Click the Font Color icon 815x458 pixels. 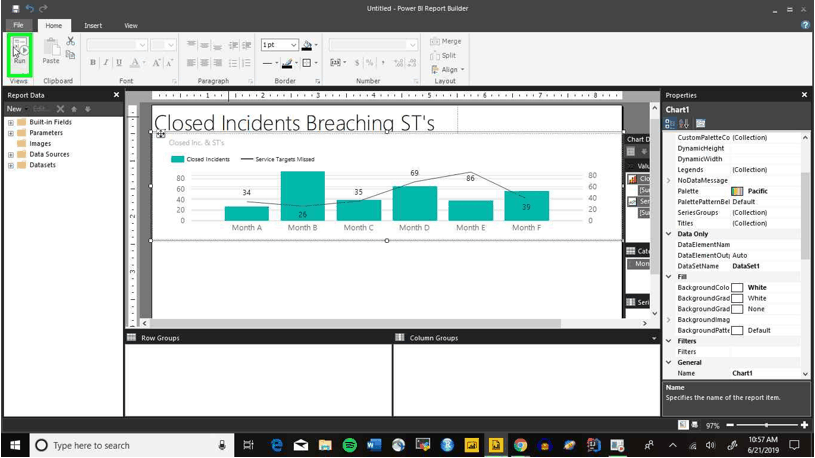[135, 63]
